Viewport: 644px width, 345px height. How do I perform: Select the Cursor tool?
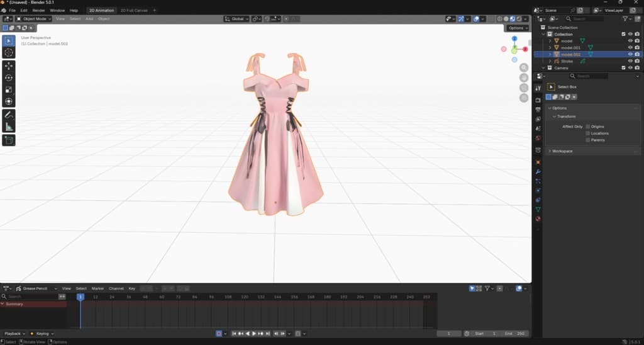pos(9,53)
